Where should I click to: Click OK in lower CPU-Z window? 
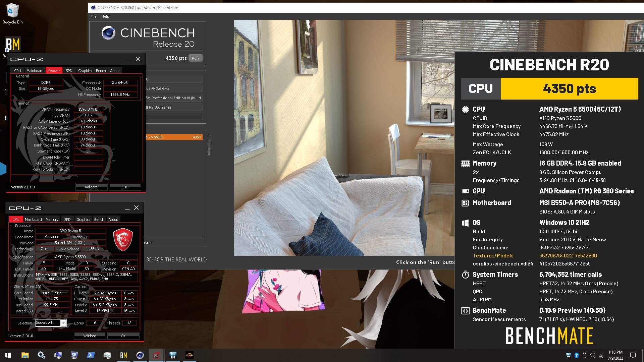point(123,336)
